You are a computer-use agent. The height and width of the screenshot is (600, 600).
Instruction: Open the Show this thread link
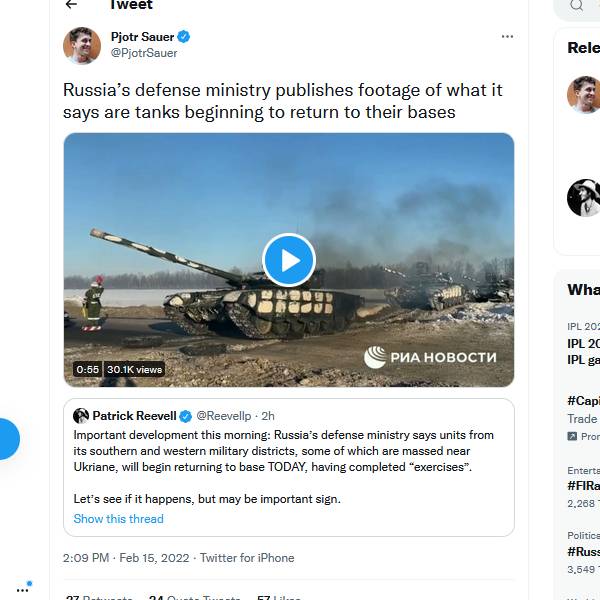118,519
